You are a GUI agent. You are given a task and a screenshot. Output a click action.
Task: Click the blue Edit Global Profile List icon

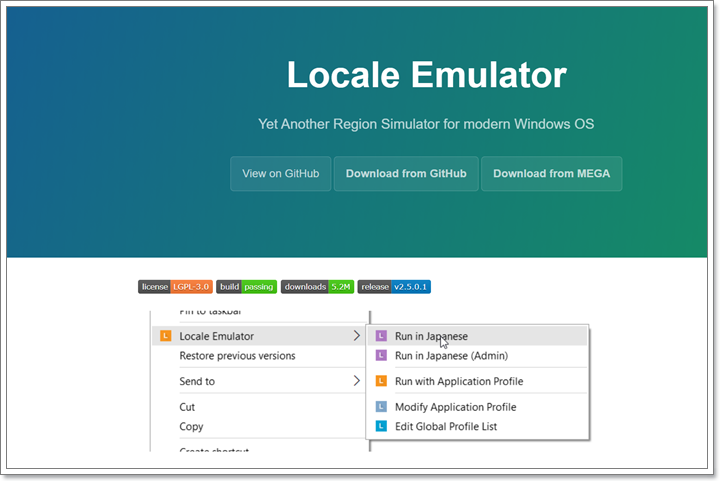click(x=381, y=426)
